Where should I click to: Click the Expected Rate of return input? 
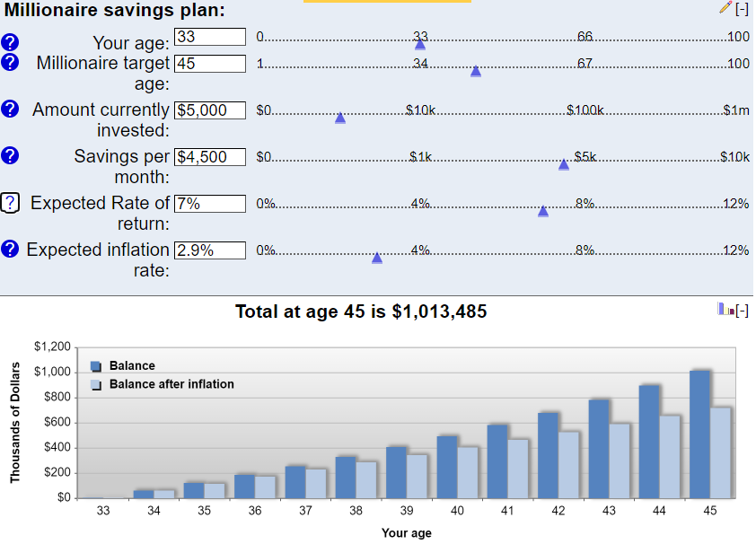point(210,204)
